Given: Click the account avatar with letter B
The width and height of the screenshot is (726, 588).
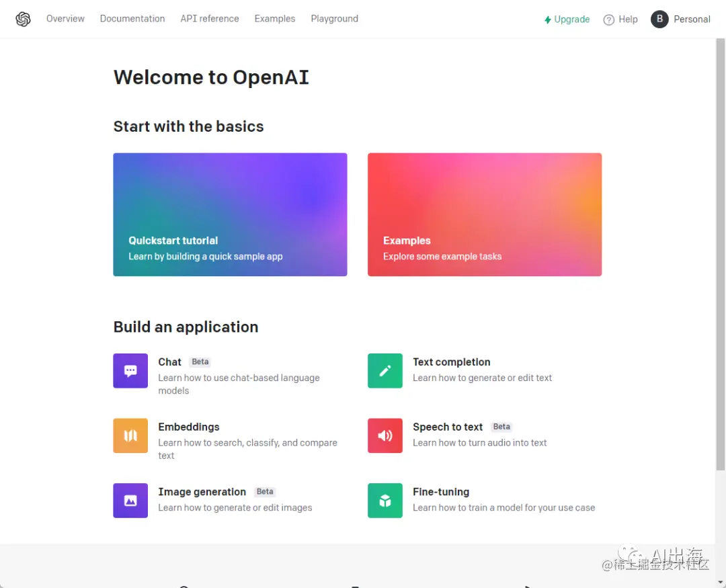Looking at the screenshot, I should [x=659, y=19].
